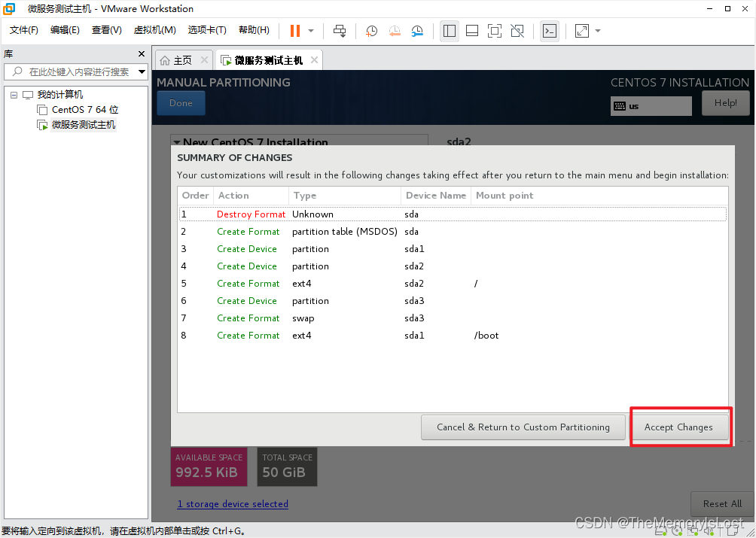Click the send Ctrl+Alt+Del icon
The image size is (756, 538).
pyautogui.click(x=340, y=31)
